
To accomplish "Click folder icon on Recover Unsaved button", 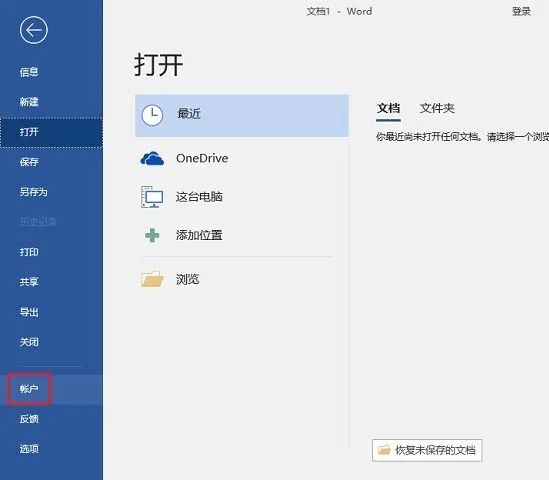I will (x=384, y=450).
